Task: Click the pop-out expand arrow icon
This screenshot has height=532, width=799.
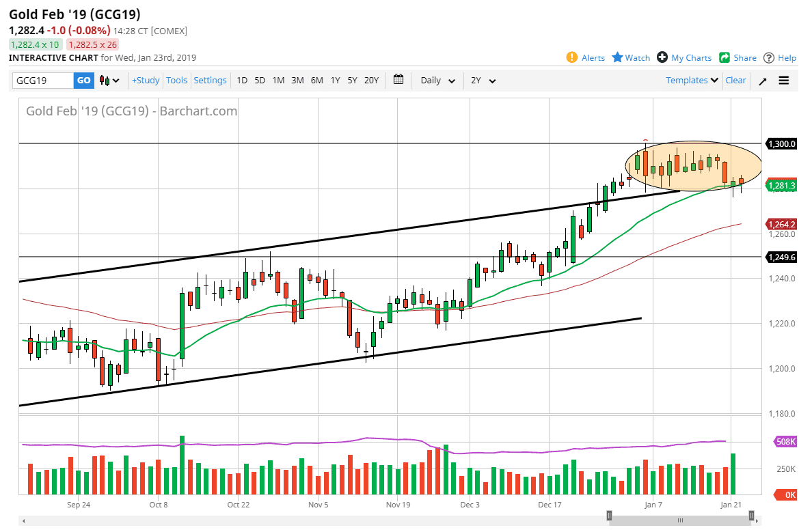Action: [763, 81]
